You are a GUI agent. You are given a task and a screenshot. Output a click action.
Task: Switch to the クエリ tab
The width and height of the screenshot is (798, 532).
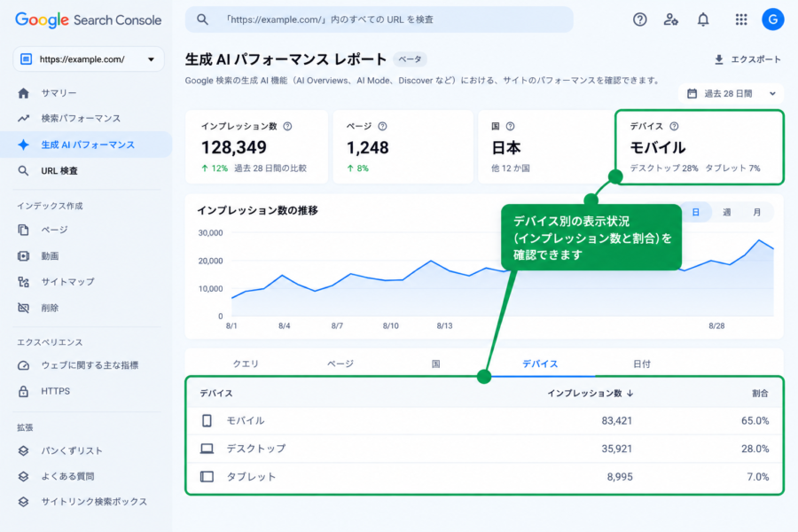pyautogui.click(x=246, y=364)
